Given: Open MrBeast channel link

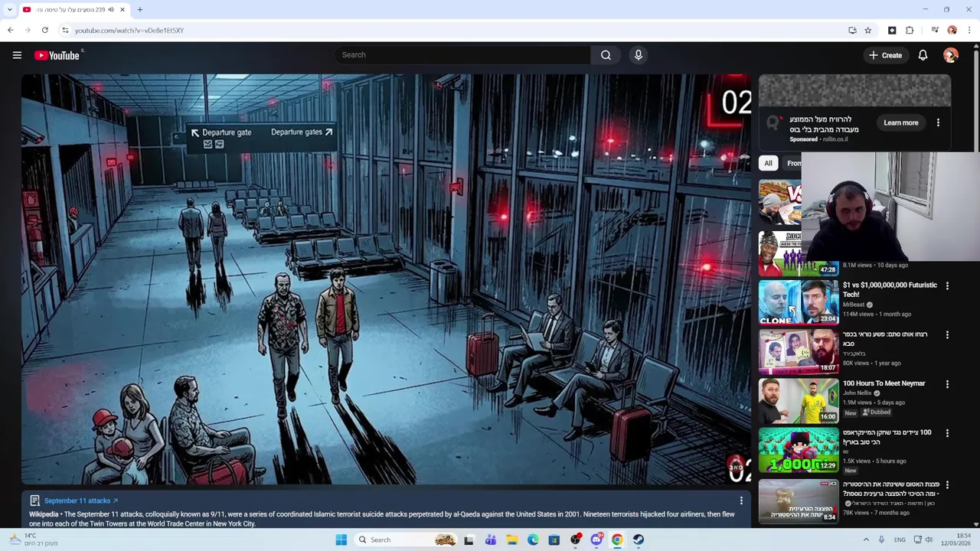Looking at the screenshot, I should (854, 305).
